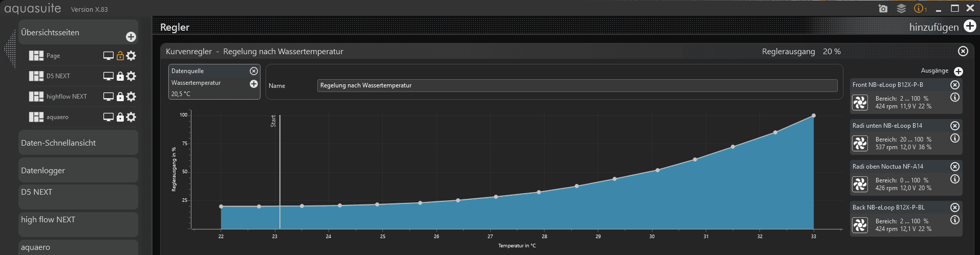Expand the high flow NEXT device section

[x=78, y=224]
